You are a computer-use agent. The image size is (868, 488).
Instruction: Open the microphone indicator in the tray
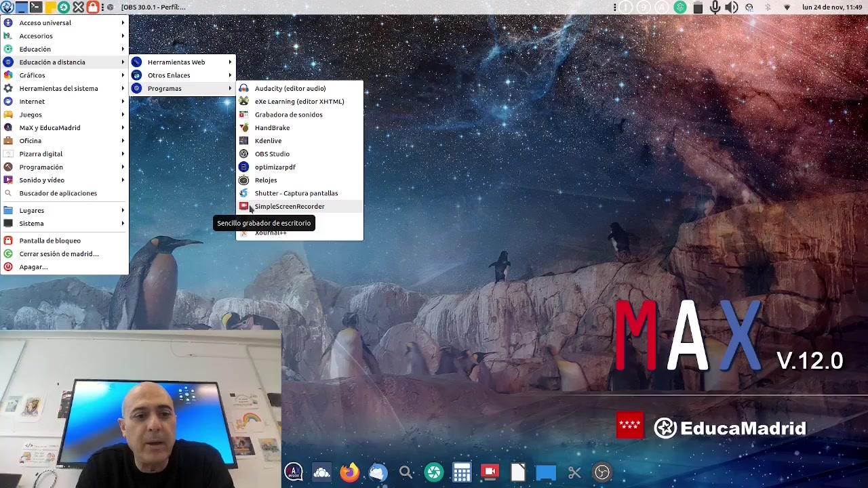[x=715, y=7]
